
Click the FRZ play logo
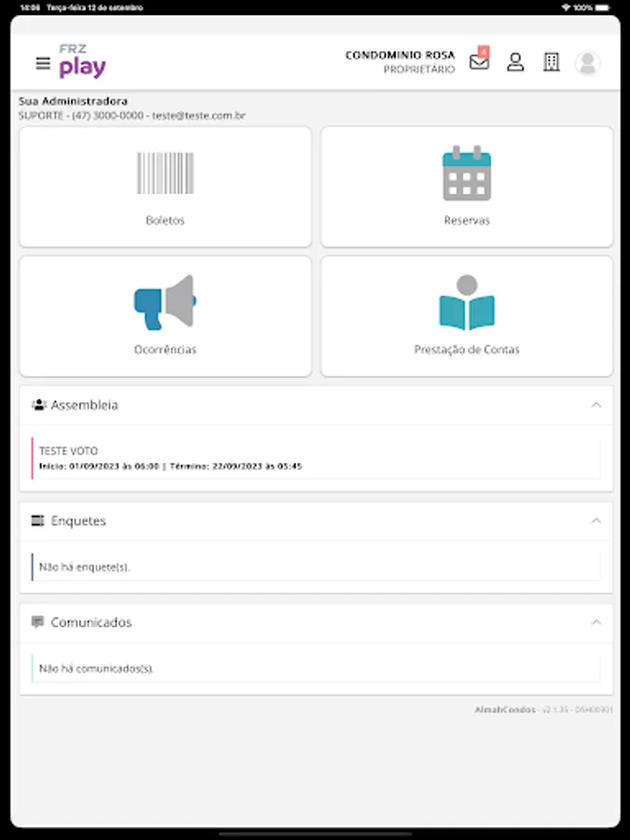pyautogui.click(x=82, y=62)
